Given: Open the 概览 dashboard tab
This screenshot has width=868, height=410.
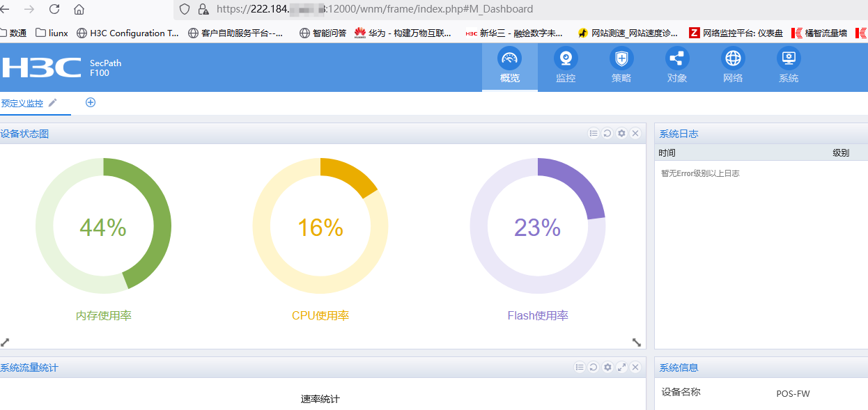Looking at the screenshot, I should (510, 67).
